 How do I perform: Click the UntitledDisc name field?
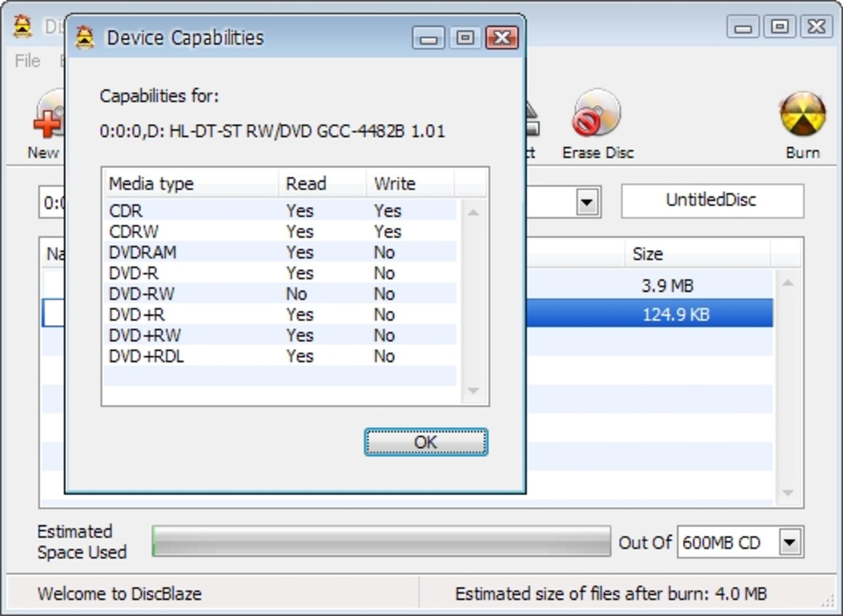tap(712, 200)
